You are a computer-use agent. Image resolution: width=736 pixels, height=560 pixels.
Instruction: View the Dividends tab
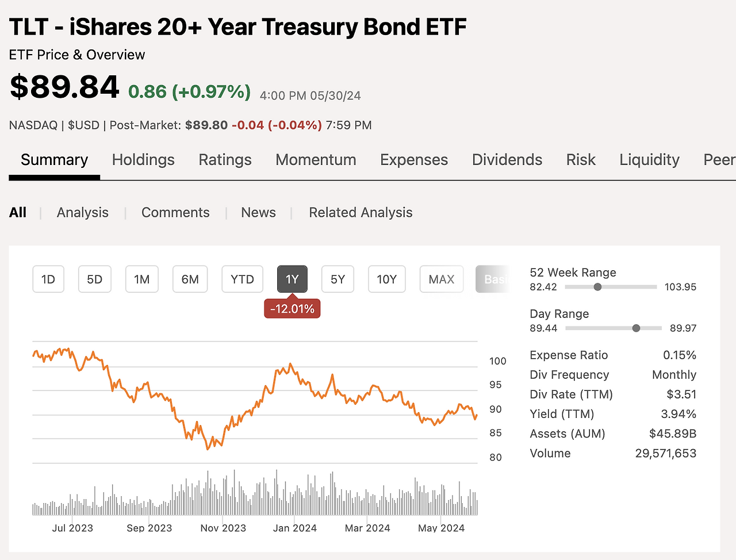coord(507,160)
